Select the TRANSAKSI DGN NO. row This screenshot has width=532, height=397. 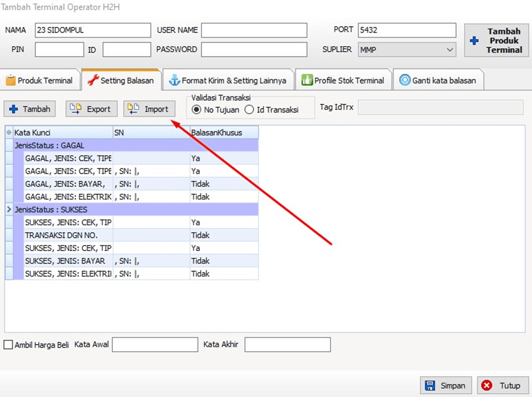[68, 235]
